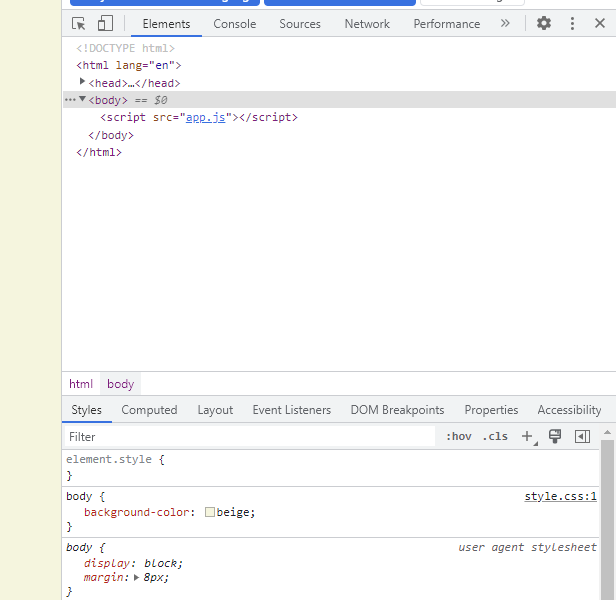Image resolution: width=616 pixels, height=600 pixels.
Task: Open the Accessibility pane tab
Action: [569, 410]
